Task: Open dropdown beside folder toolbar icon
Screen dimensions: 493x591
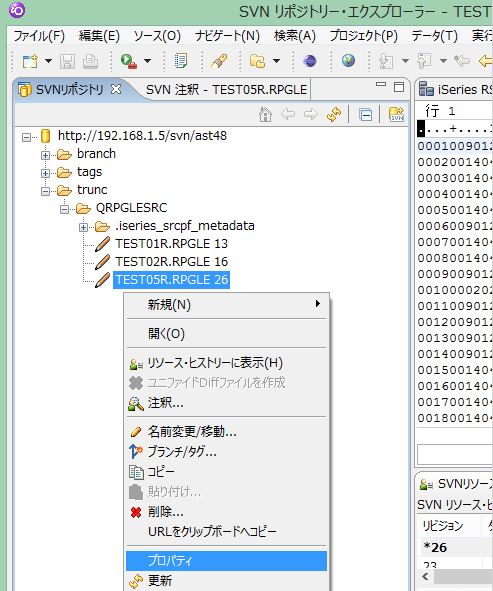Action: pos(276,61)
